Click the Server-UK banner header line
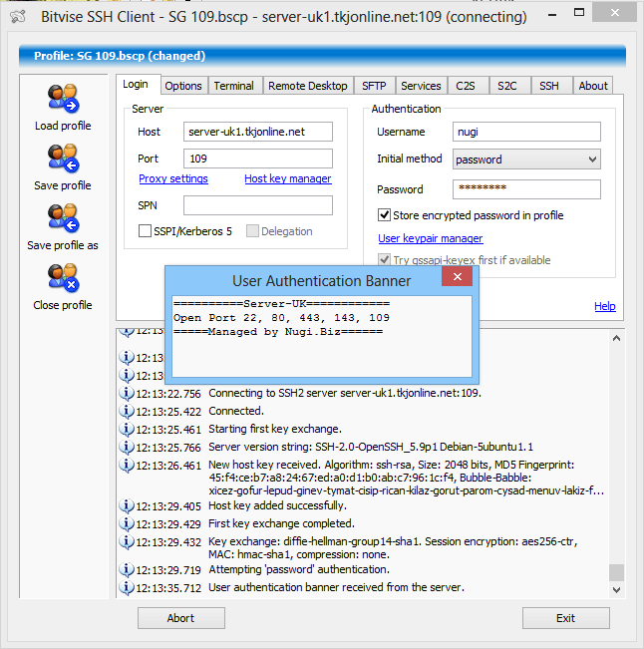 tap(281, 303)
